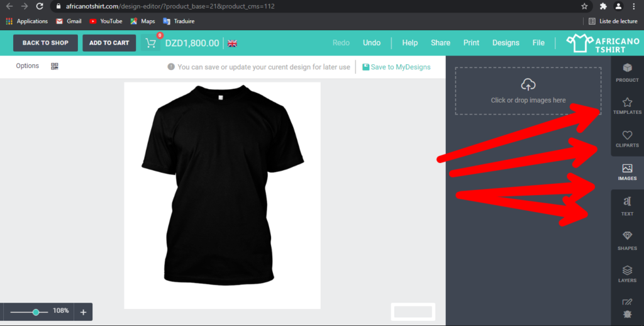Open the Text tool panel
The height and width of the screenshot is (326, 644).
627,206
